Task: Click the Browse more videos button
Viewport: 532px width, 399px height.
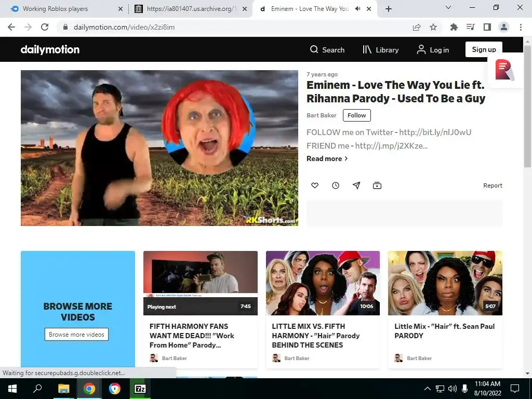Action: 77,335
